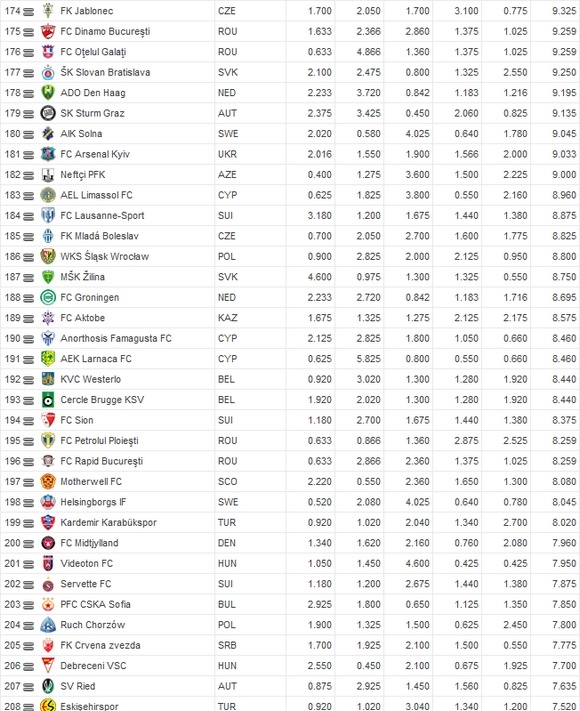
Task: Click the FC Dinamo București crest icon
Action: [48, 31]
